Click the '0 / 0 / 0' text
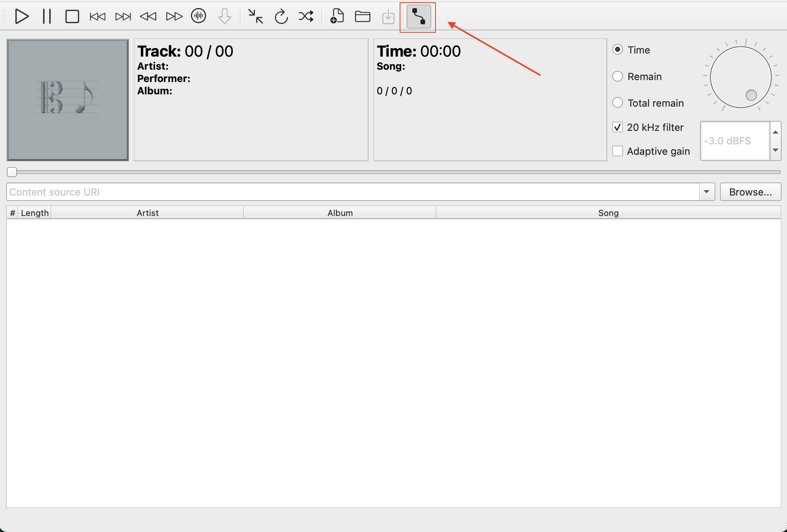The width and height of the screenshot is (787, 532). (394, 91)
